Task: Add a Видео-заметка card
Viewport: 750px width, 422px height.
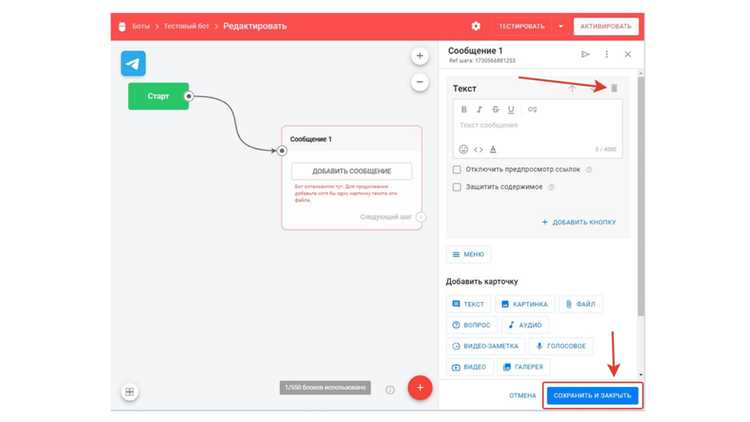Action: click(485, 346)
